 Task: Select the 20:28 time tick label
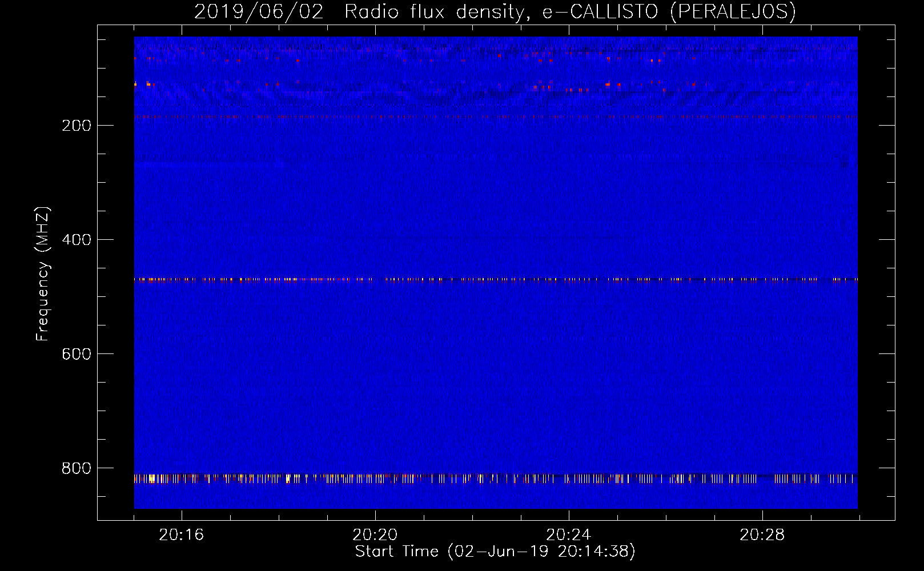pyautogui.click(x=762, y=535)
